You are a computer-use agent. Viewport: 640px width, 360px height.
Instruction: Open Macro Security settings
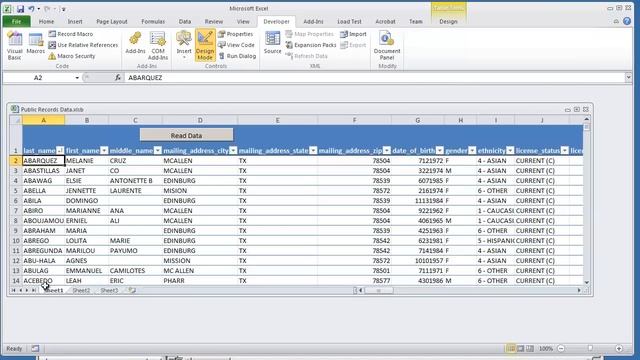pos(72,56)
